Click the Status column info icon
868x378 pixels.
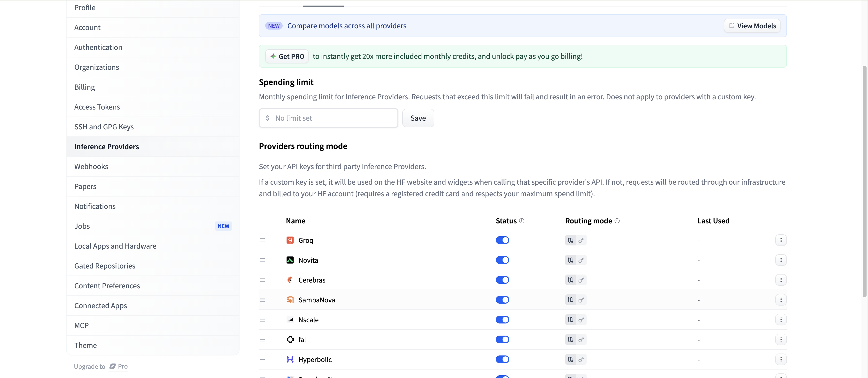(x=522, y=221)
